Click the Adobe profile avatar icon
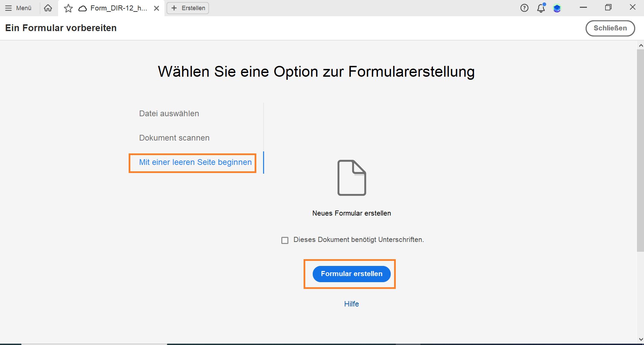Viewport: 644px width, 345px height. tap(557, 8)
